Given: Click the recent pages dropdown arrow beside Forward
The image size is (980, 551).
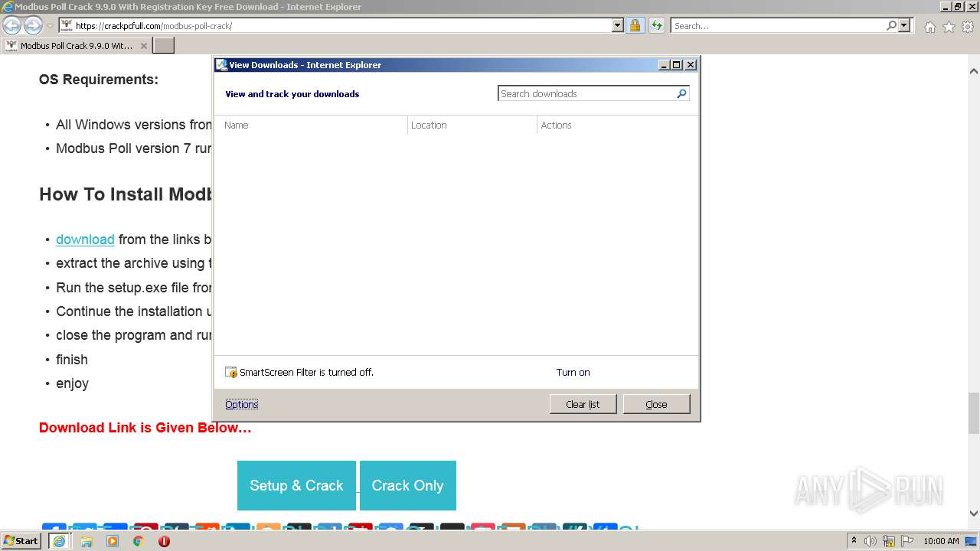Looking at the screenshot, I should click(x=51, y=26).
